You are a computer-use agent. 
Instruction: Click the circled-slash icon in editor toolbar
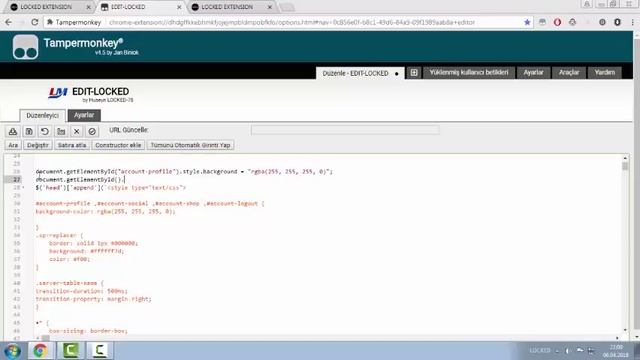[x=92, y=131]
